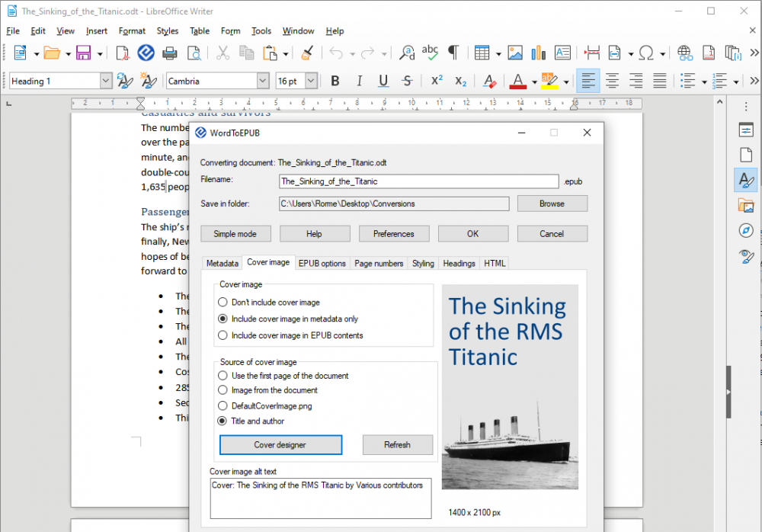The width and height of the screenshot is (762, 532).
Task: Click the Simple mode button
Action: pos(235,233)
